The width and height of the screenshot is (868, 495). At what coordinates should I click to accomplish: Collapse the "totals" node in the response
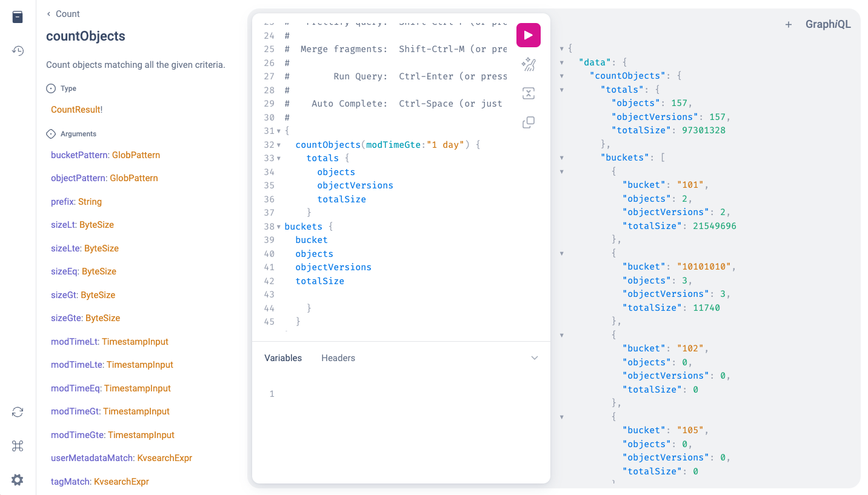tap(562, 90)
